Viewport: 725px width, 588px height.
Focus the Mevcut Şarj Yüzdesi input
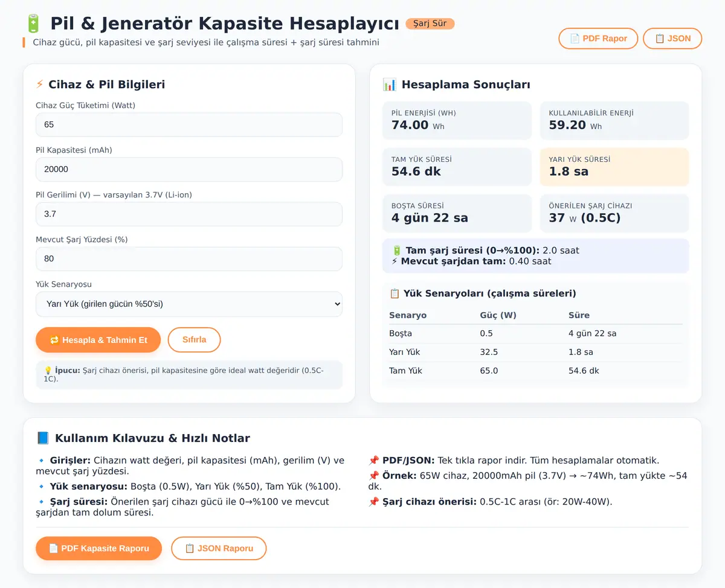189,259
